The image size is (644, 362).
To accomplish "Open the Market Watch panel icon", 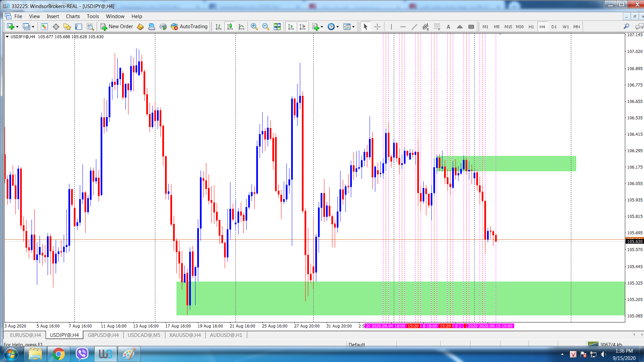I will [x=44, y=26].
